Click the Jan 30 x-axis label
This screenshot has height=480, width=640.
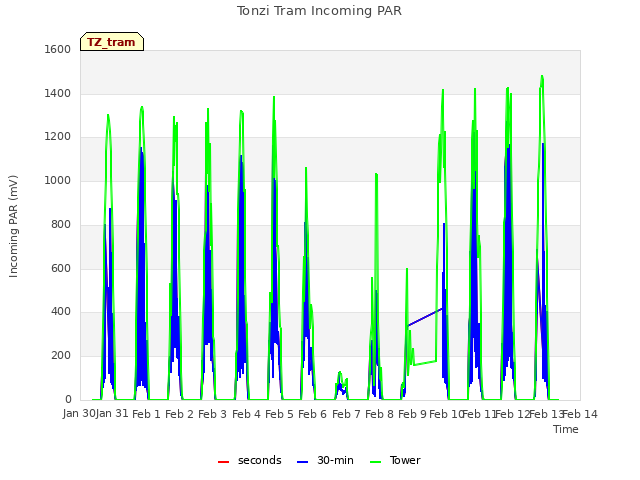pyautogui.click(x=79, y=413)
